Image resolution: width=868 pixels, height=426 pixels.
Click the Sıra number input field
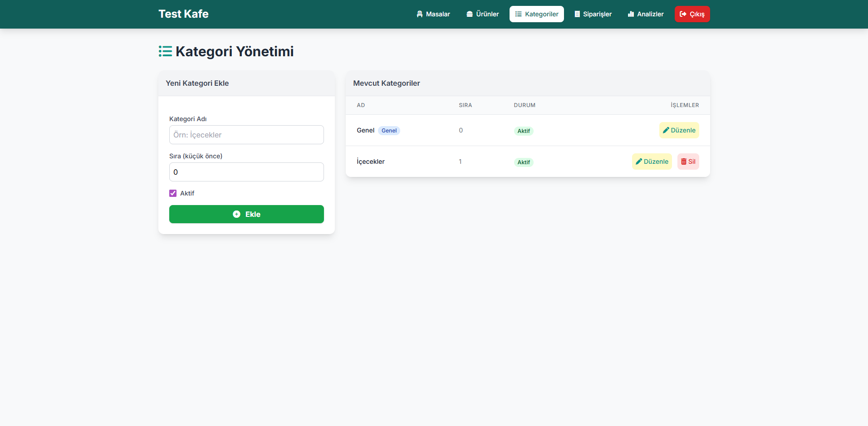tap(246, 172)
